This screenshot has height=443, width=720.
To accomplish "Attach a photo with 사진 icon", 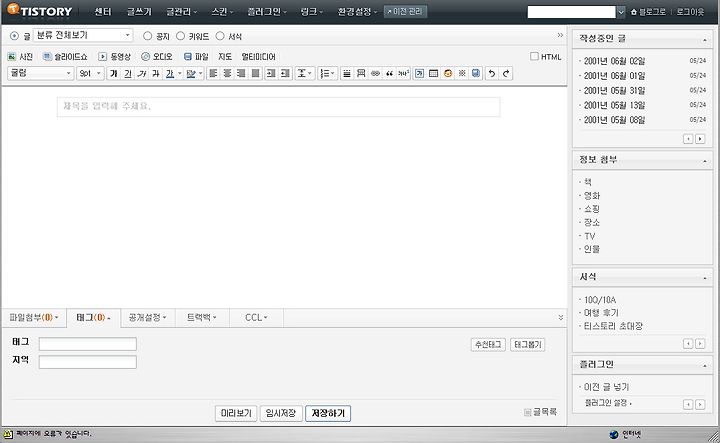I will tap(20, 56).
